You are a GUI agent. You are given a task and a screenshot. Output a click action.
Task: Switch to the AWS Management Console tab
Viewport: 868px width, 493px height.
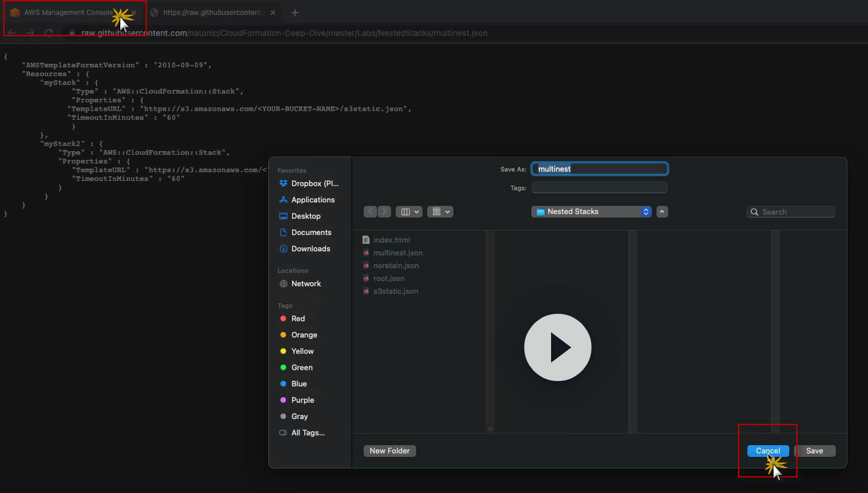(x=71, y=12)
